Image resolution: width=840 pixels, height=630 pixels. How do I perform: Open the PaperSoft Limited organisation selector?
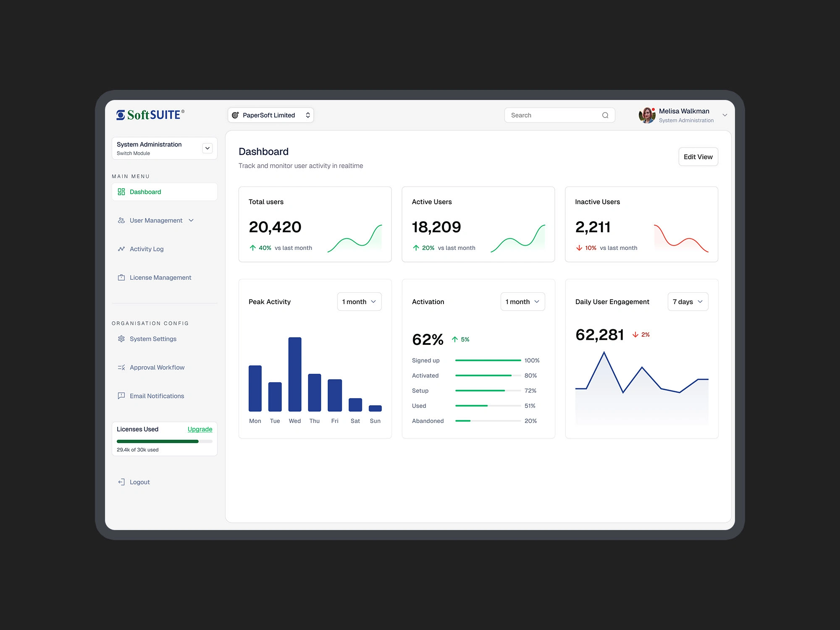tap(271, 115)
